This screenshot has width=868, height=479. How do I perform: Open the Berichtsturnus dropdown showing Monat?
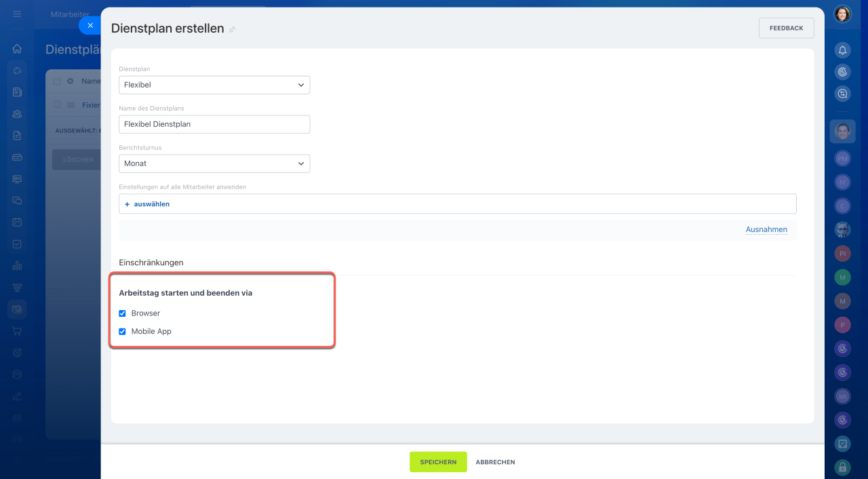point(214,164)
